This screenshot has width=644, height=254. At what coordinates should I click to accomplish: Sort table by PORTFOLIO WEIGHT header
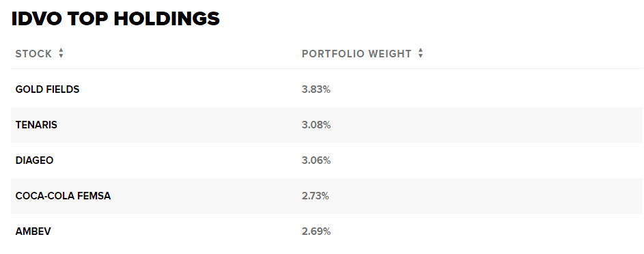(356, 54)
